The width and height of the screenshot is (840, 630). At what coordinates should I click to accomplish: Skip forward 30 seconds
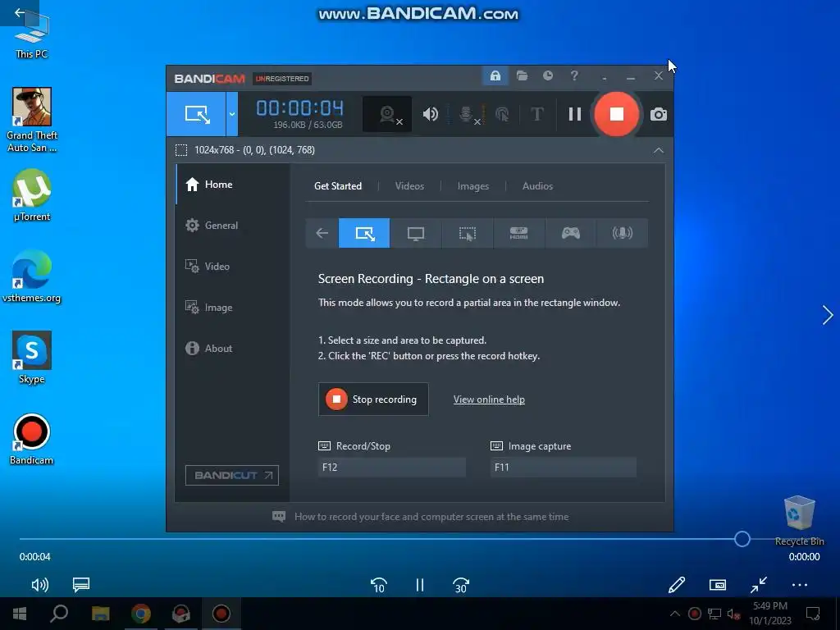[x=461, y=585]
